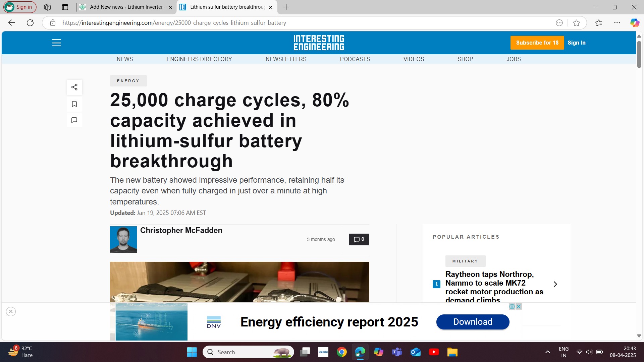Download the Energy efficiency report 2025
The image size is (644, 362).
click(473, 321)
